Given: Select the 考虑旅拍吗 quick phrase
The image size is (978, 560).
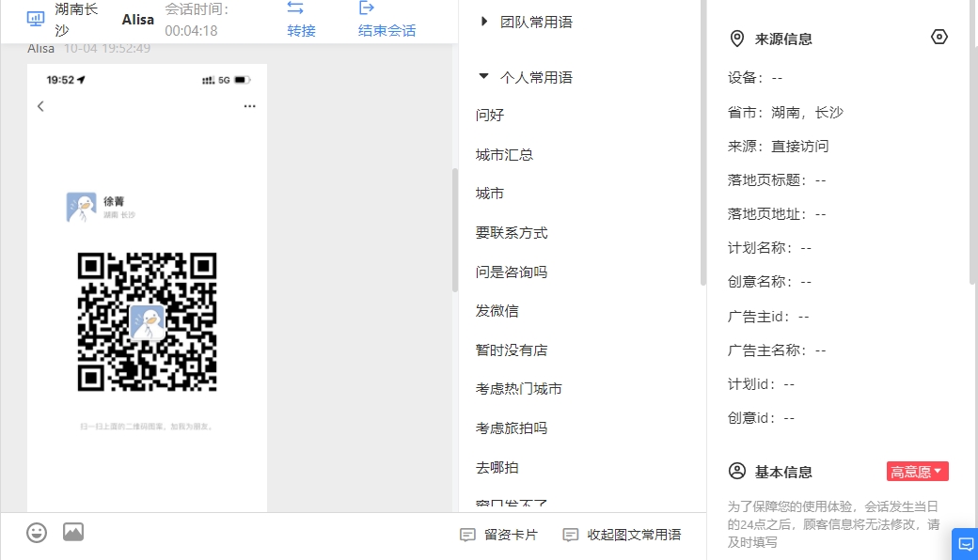Looking at the screenshot, I should (x=512, y=428).
